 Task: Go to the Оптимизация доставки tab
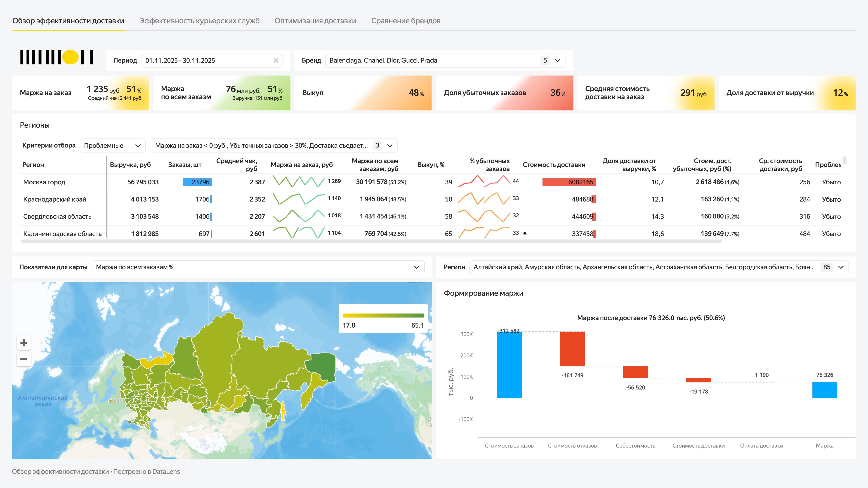point(315,21)
